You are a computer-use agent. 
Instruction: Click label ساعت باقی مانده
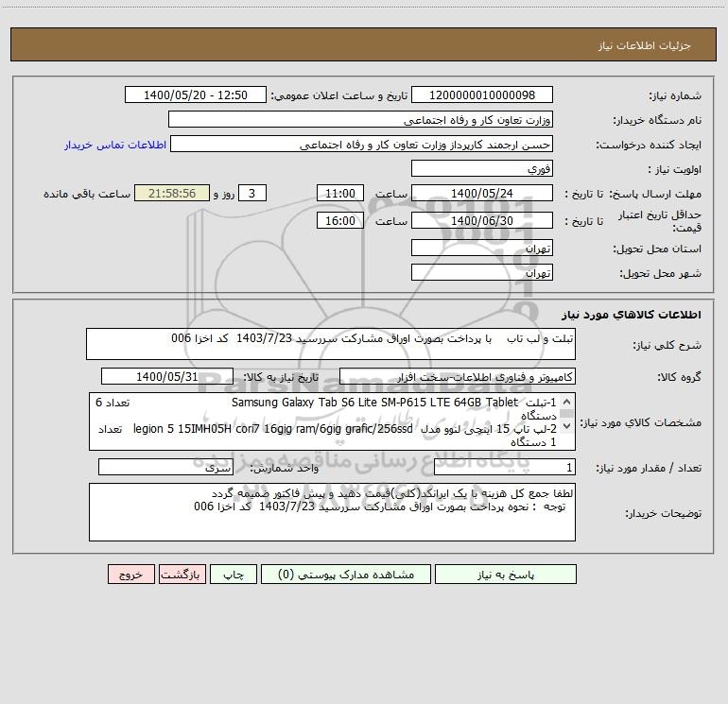pos(87,194)
